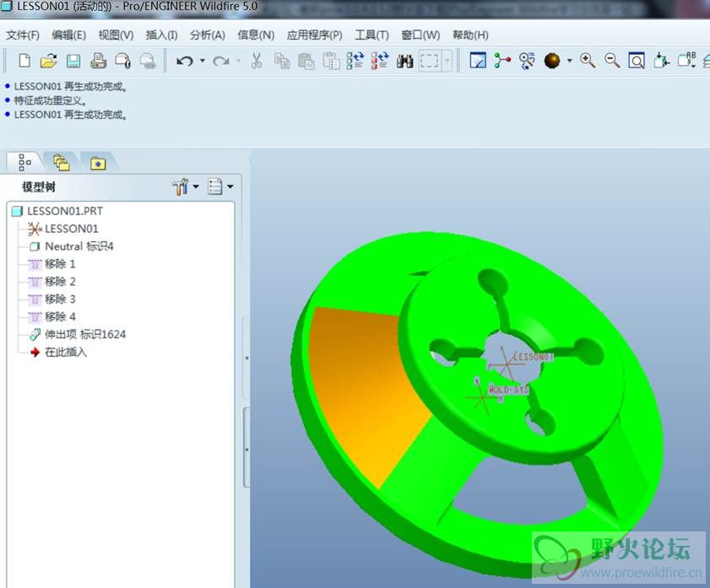The image size is (710, 588).
Task: Click the Repaint screen icon
Action: tap(478, 61)
